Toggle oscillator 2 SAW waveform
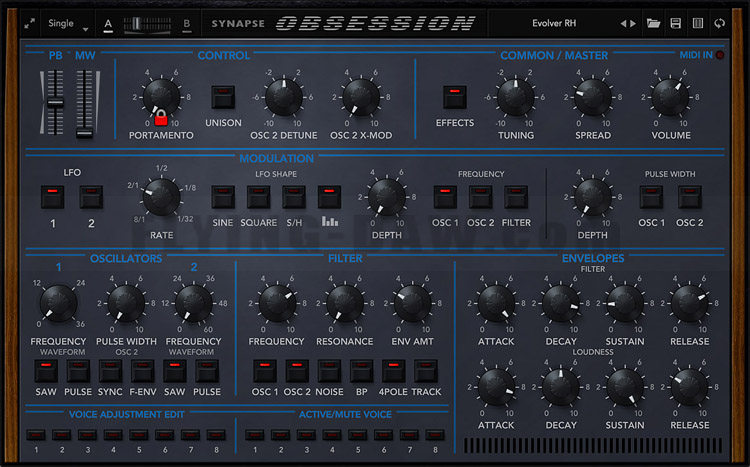 point(175,371)
